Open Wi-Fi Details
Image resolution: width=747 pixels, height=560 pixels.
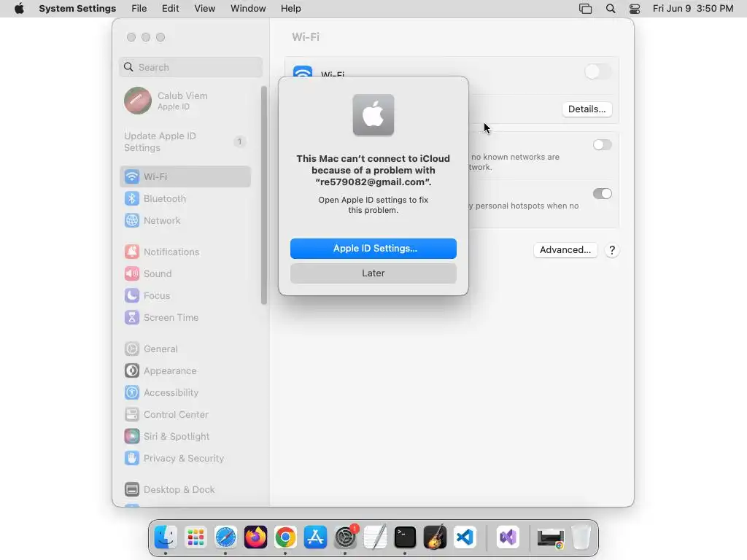tap(587, 109)
